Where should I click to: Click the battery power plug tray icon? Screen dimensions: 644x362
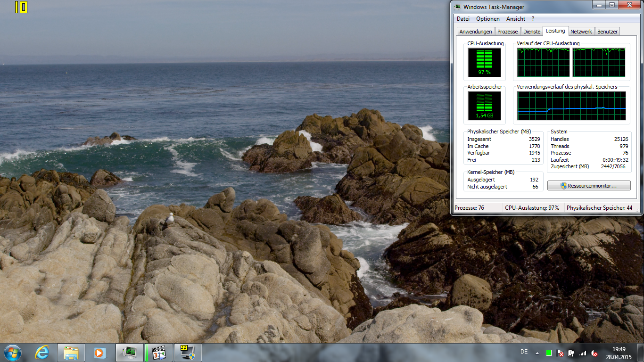coord(571,353)
